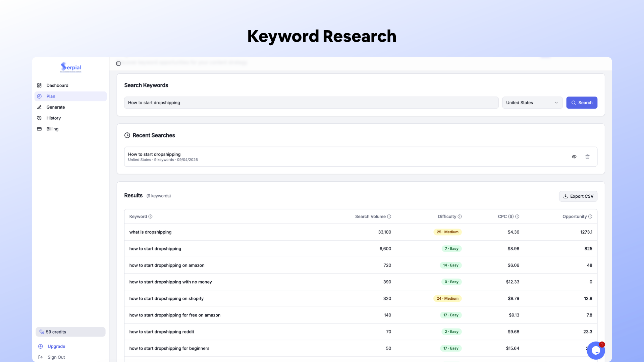Delete the recent dropshipping search
Image resolution: width=644 pixels, height=362 pixels.
[x=587, y=157]
